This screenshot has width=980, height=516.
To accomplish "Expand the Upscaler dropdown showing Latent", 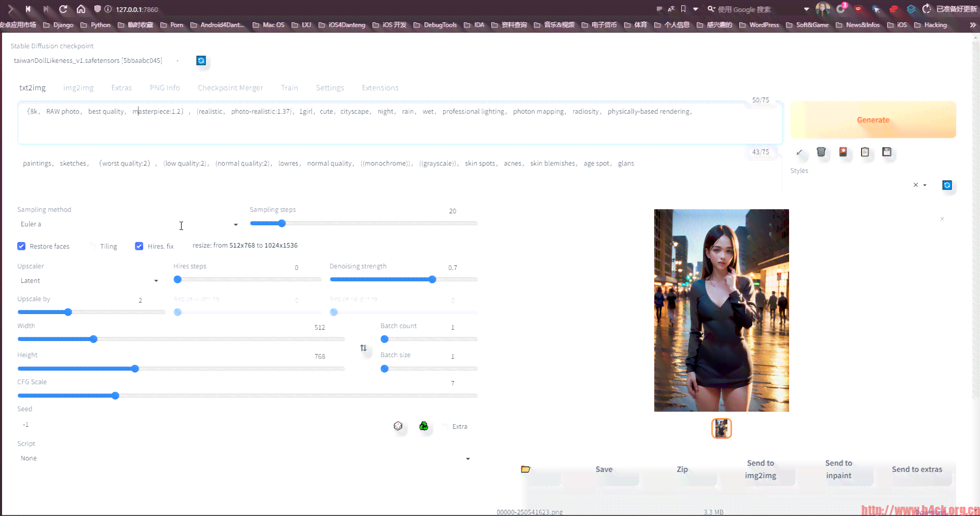I will pyautogui.click(x=89, y=281).
